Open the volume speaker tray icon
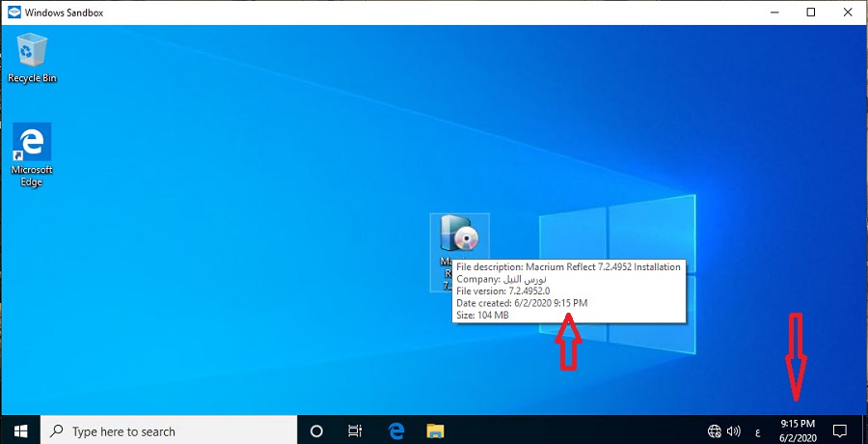The width and height of the screenshot is (868, 444). click(x=733, y=430)
